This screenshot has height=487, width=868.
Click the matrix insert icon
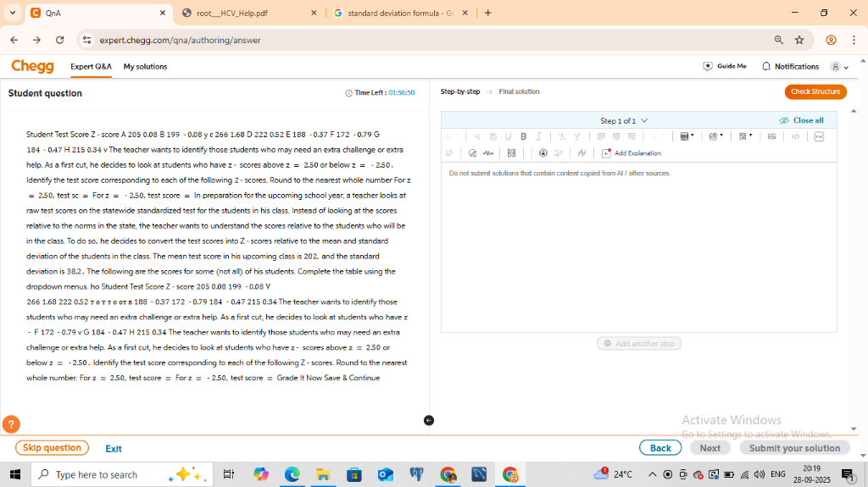511,152
